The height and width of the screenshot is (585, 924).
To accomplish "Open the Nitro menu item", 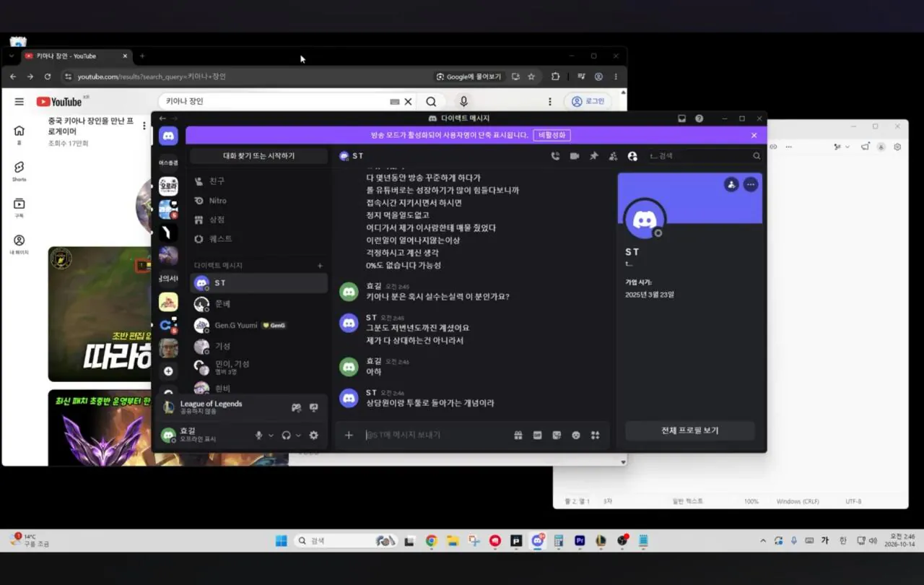I will (259, 200).
